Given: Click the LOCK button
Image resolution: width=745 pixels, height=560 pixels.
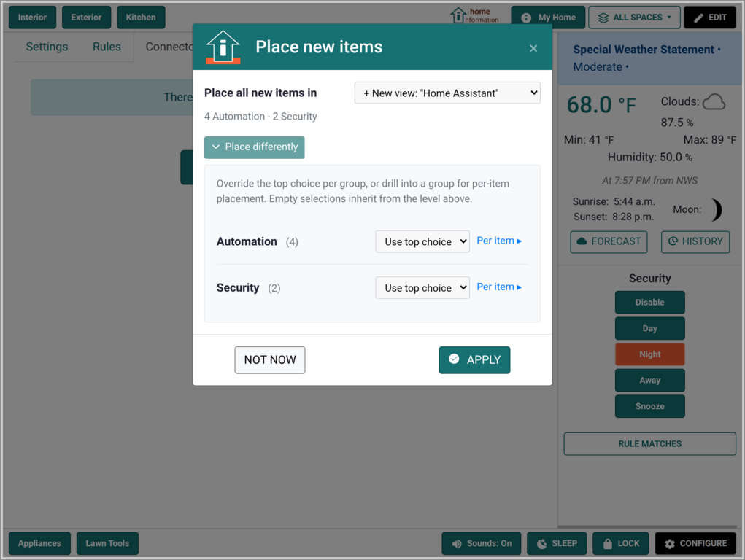Looking at the screenshot, I should (620, 543).
